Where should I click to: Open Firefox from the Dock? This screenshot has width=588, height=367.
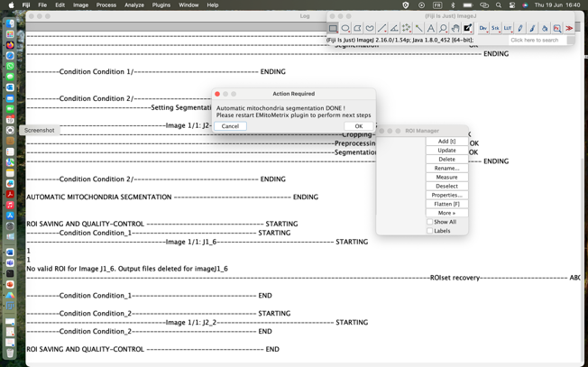(10, 45)
